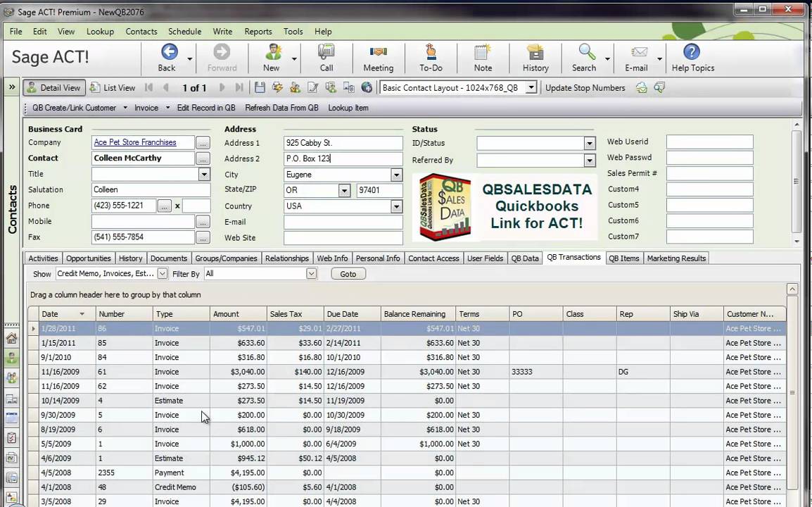Click Update Stop Numbers
Viewport: 812px width, 507px height.
point(585,87)
